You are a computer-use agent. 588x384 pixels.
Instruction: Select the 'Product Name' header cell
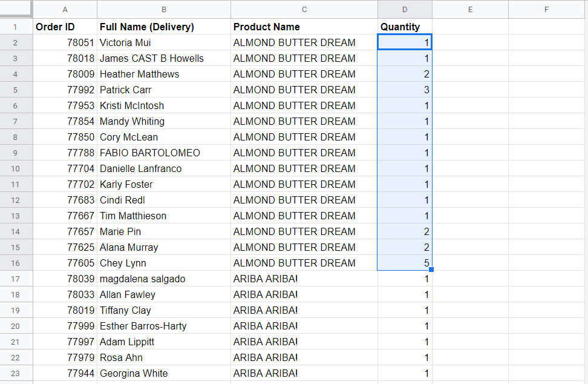(304, 27)
